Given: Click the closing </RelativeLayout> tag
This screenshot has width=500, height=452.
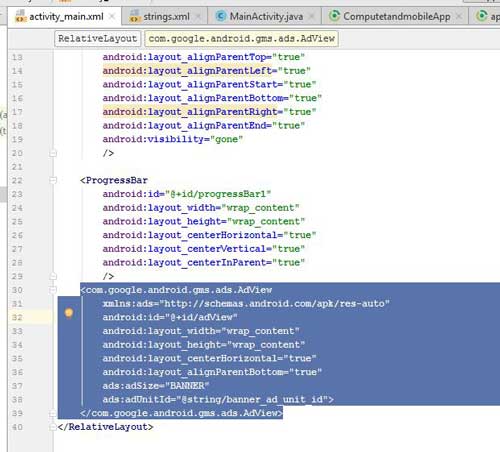Looking at the screenshot, I should [105, 427].
